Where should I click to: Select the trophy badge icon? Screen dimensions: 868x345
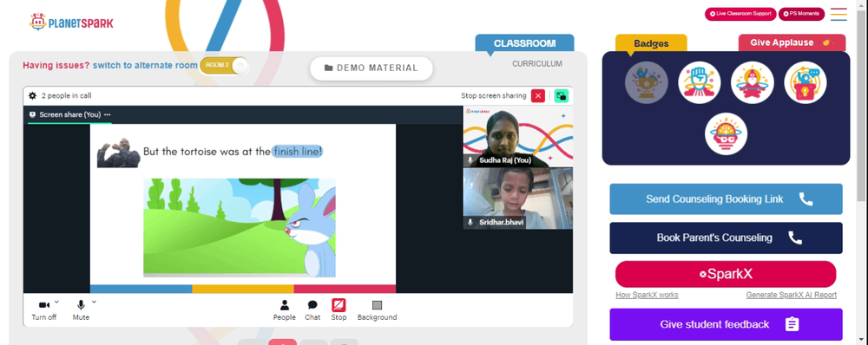coord(646,82)
